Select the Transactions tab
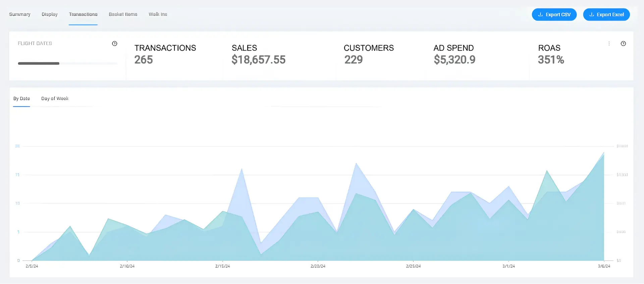644x284 pixels. (x=83, y=14)
